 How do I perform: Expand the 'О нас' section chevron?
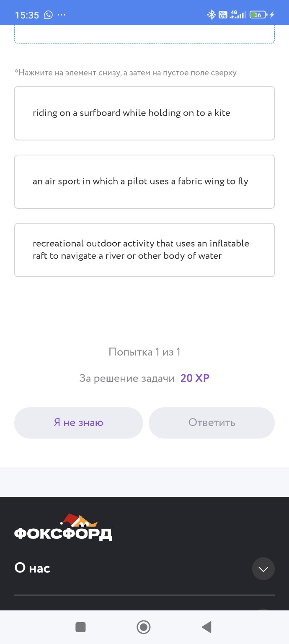[x=263, y=569]
